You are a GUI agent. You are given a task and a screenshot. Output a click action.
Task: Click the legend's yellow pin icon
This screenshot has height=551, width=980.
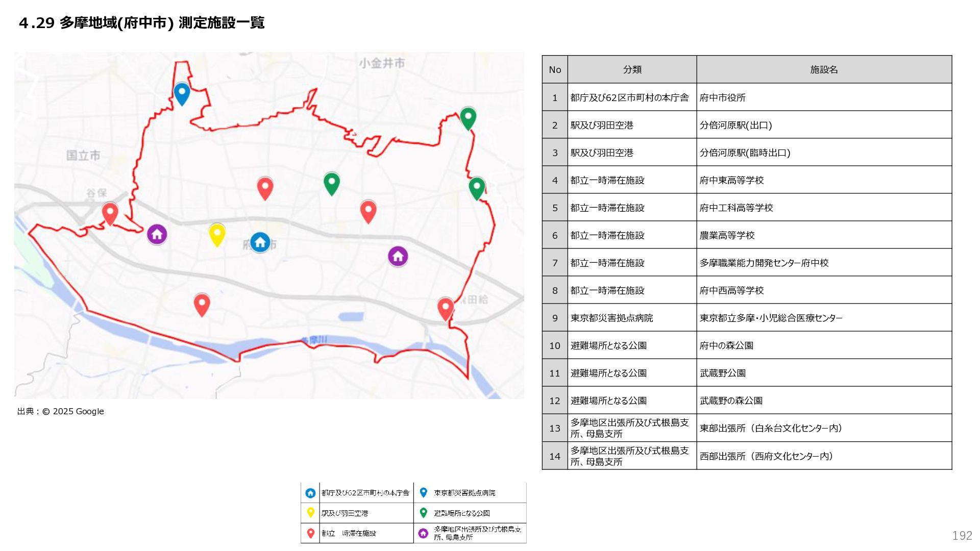(310, 513)
